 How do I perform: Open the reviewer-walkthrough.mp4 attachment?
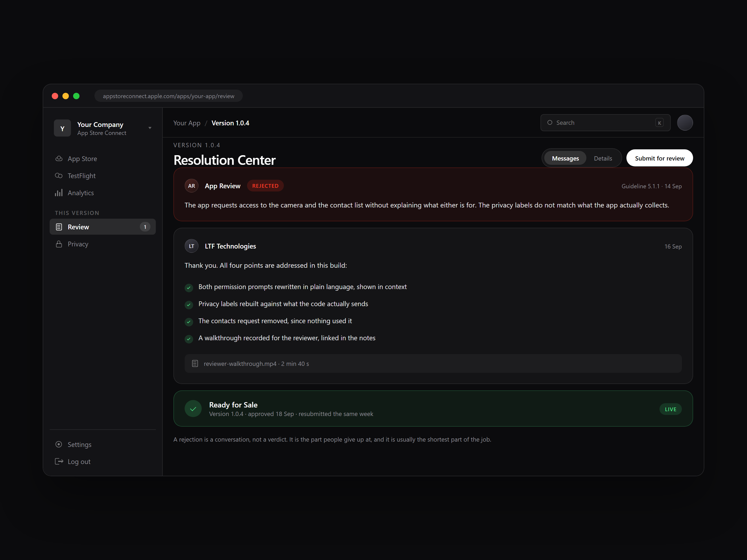pyautogui.click(x=433, y=363)
